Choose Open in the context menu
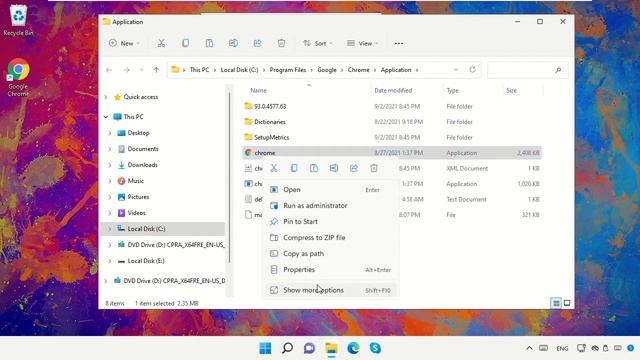This screenshot has width=640, height=360. tap(331, 189)
